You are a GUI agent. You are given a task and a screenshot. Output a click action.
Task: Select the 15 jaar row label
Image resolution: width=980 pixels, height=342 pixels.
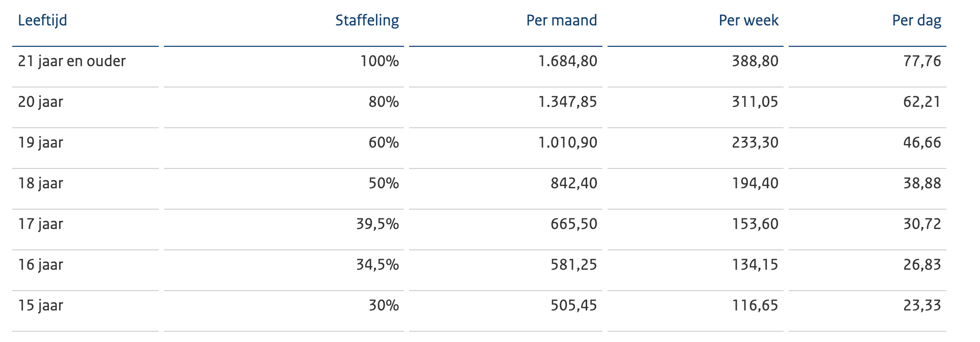(x=41, y=305)
